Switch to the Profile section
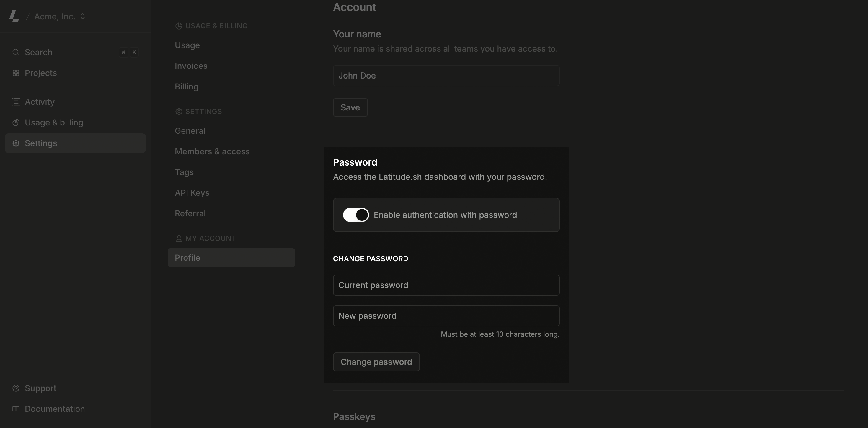The image size is (868, 428). click(187, 257)
